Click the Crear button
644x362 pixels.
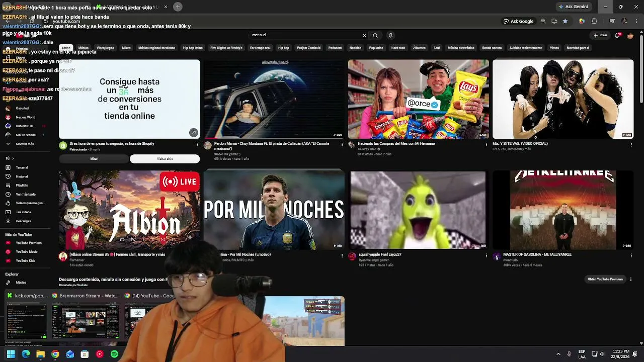tap(601, 36)
